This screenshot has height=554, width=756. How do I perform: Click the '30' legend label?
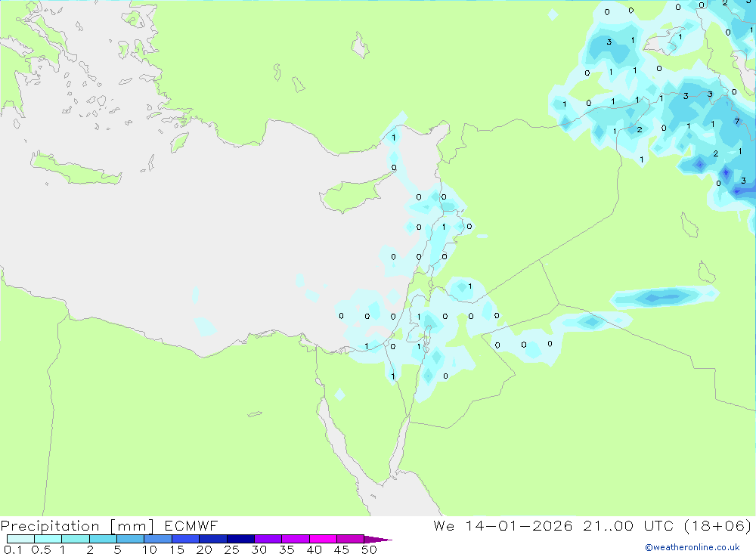pyautogui.click(x=259, y=549)
